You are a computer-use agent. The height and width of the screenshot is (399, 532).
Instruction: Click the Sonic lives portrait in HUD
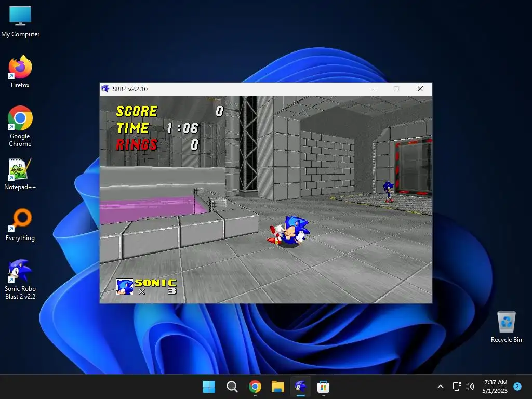[x=125, y=287]
